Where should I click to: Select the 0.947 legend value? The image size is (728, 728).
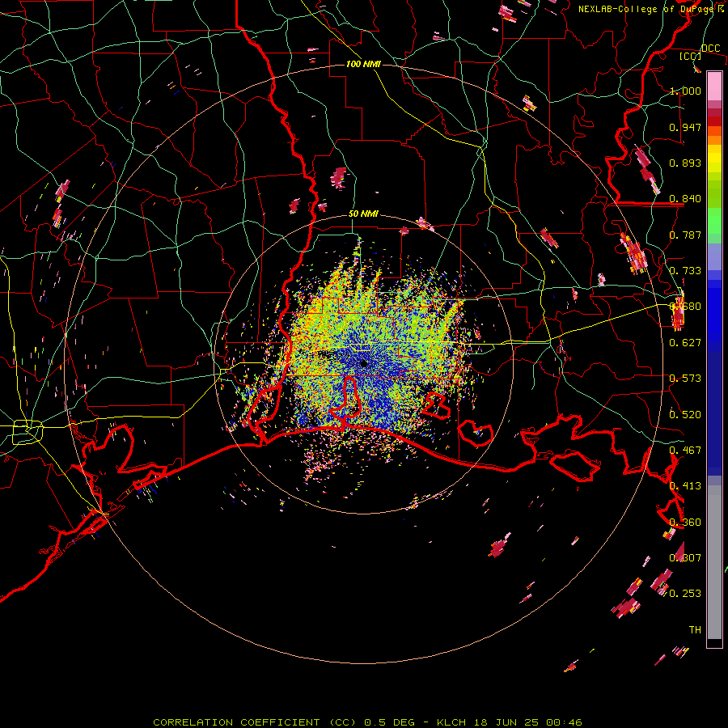685,127
